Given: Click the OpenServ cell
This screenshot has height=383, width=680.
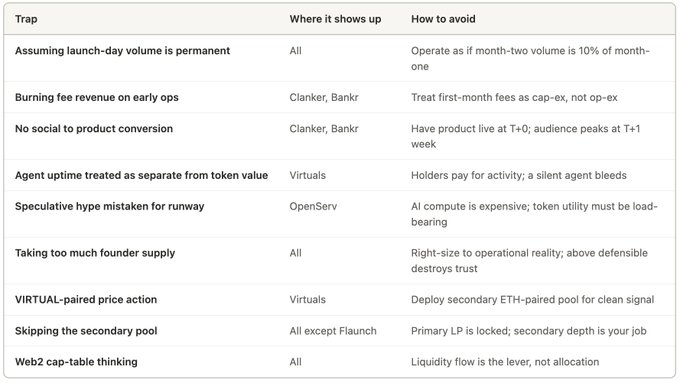Looking at the screenshot, I should 313,206.
